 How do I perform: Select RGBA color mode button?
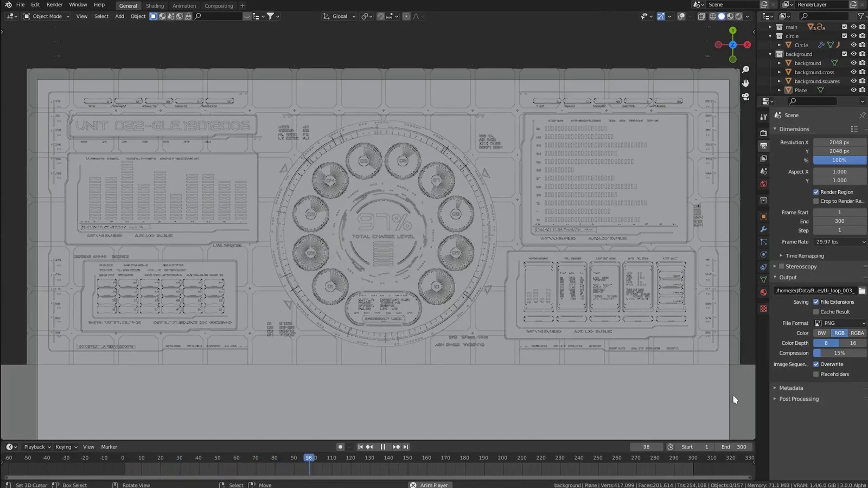click(x=857, y=333)
